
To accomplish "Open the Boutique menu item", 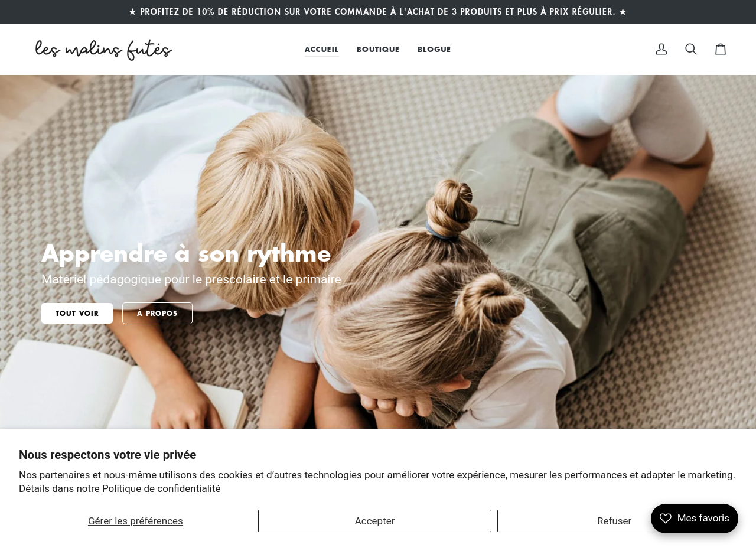I will (378, 50).
